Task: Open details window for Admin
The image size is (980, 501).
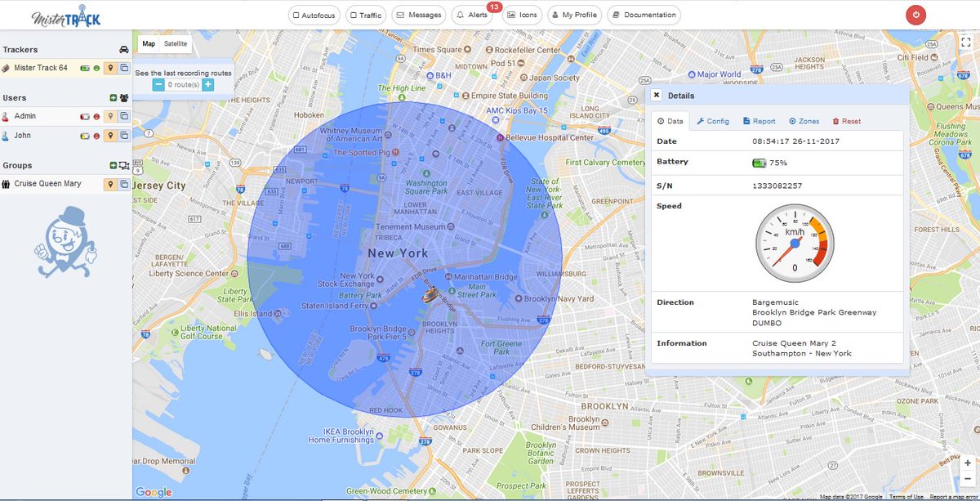Action: click(124, 117)
